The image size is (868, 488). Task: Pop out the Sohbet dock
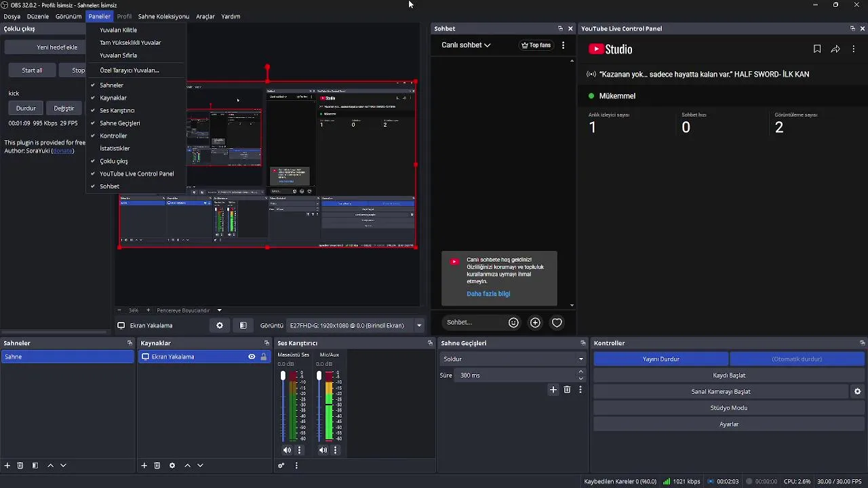point(560,28)
